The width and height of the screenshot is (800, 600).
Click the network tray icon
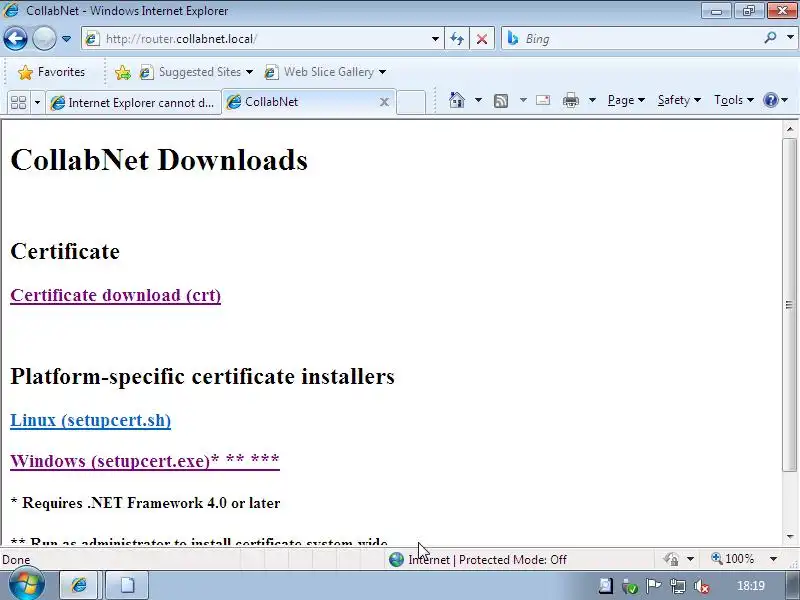pyautogui.click(x=678, y=587)
